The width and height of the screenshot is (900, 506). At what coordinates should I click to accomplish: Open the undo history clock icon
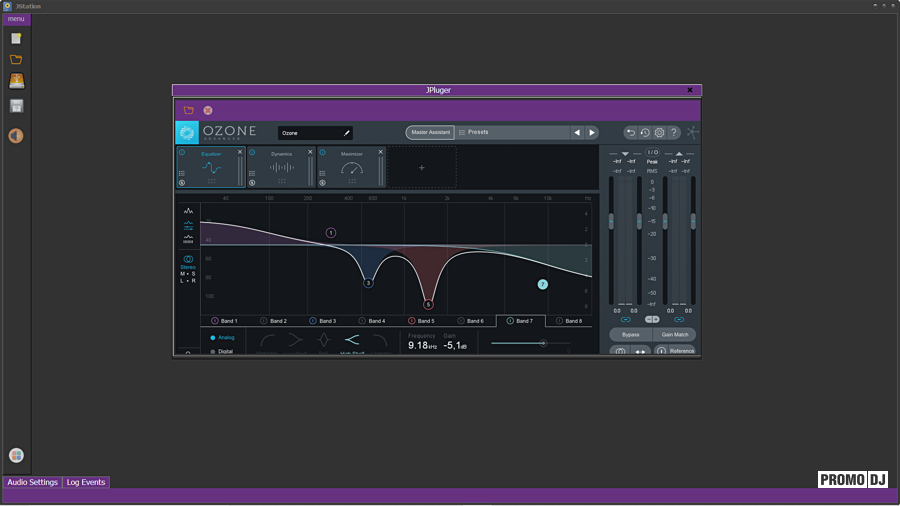[x=645, y=133]
